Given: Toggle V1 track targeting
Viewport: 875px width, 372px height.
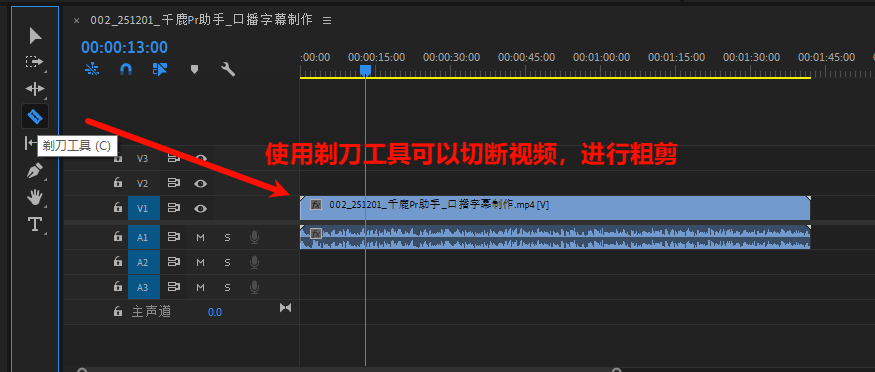Looking at the screenshot, I should 143,208.
